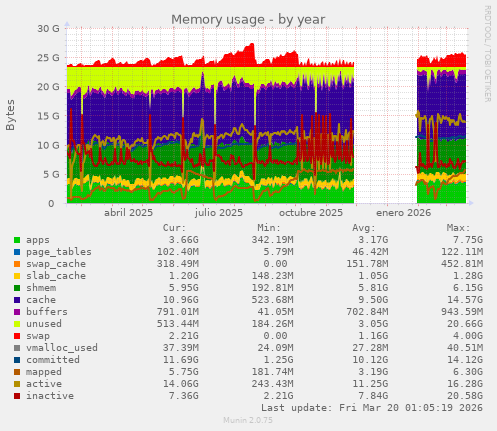This screenshot has height=431, width=497.
Task: Click the page_tables blue legend swatch
Action: coord(17,252)
